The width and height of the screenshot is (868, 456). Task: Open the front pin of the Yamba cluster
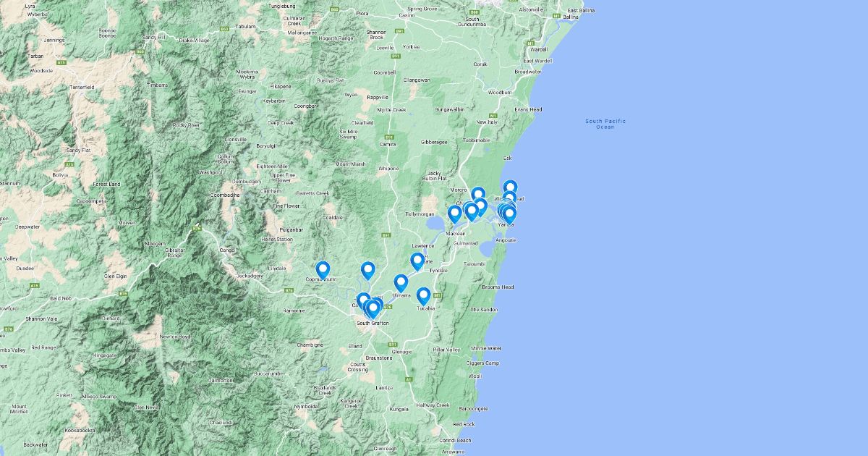tap(509, 215)
